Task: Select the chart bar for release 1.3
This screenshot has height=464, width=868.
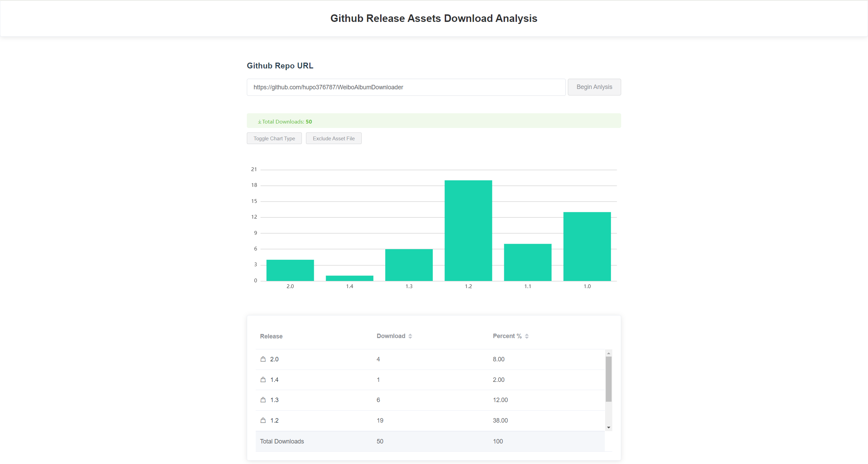Action: [x=409, y=265]
